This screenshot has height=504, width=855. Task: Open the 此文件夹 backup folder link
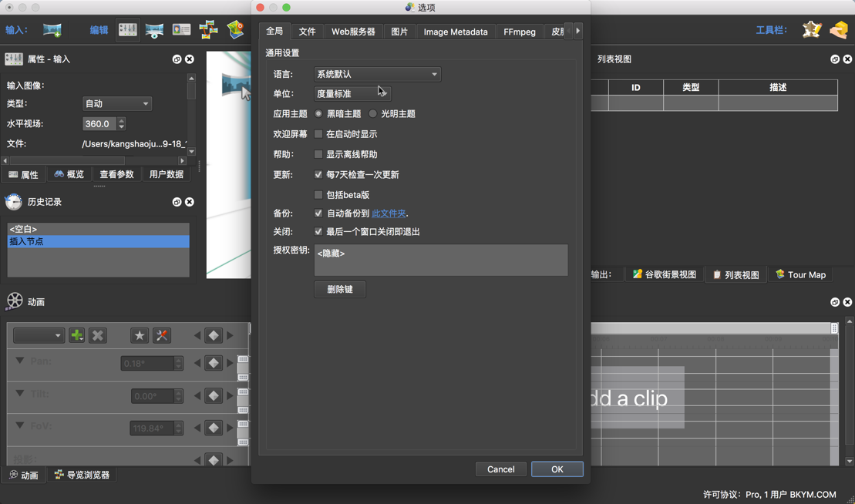pos(389,213)
